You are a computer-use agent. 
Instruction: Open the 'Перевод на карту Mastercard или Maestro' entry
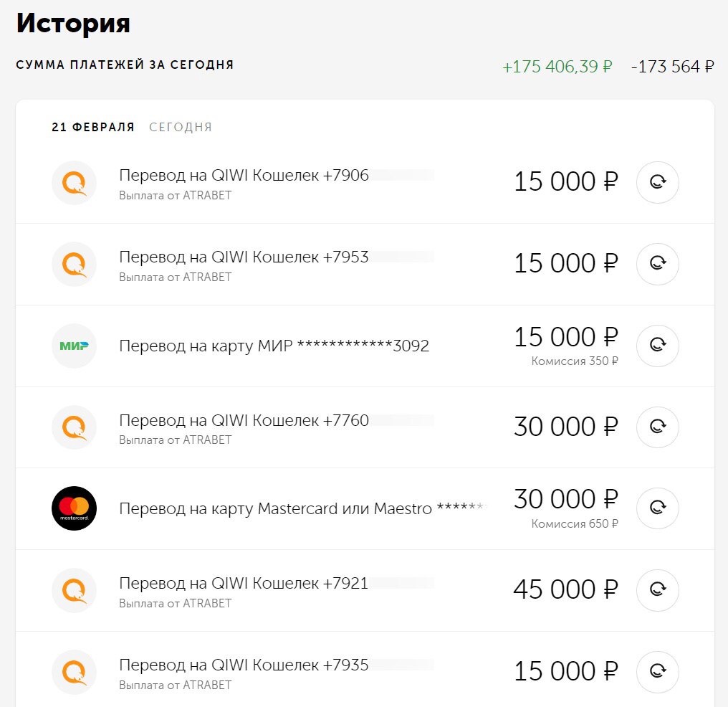click(x=275, y=509)
